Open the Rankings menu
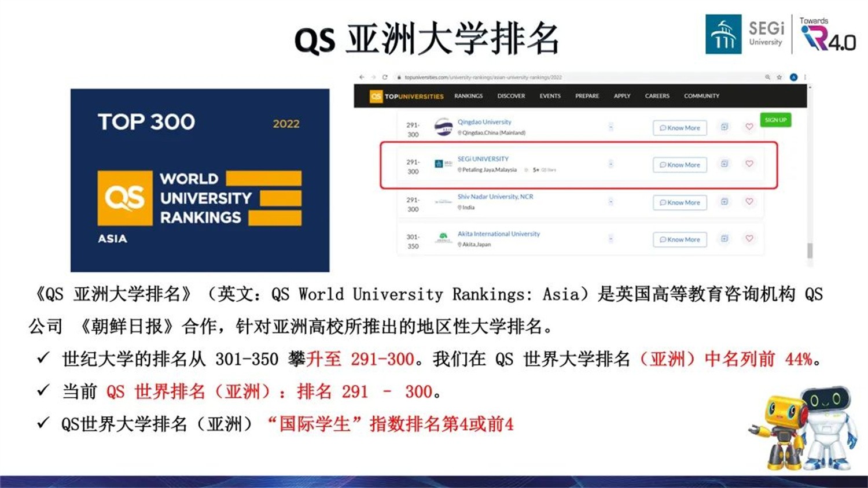This screenshot has width=868, height=488. pyautogui.click(x=468, y=96)
